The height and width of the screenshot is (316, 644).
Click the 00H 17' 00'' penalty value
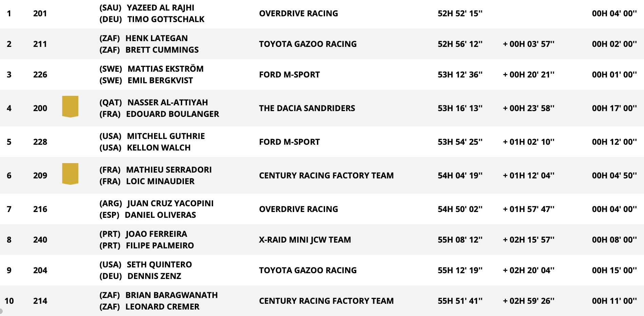[614, 108]
